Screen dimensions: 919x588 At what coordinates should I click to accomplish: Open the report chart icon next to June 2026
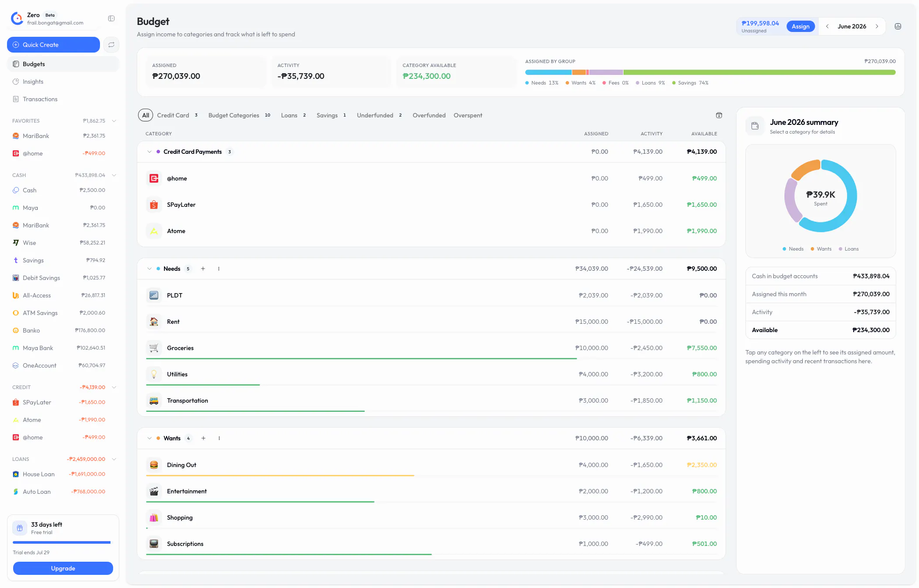pyautogui.click(x=898, y=26)
